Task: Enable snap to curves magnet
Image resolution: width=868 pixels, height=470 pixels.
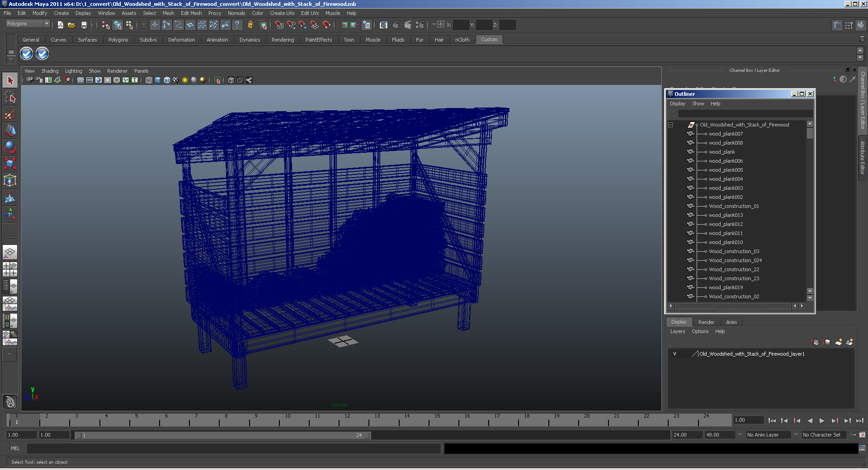Action: point(291,25)
